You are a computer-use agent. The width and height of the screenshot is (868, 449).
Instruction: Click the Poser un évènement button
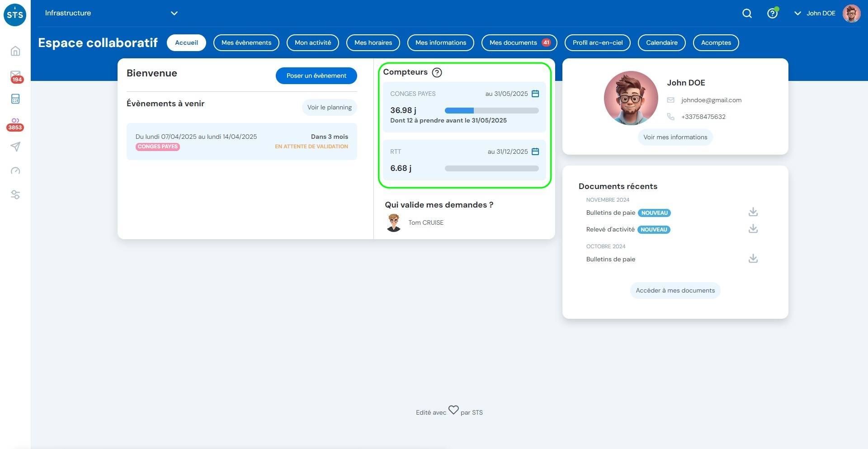click(x=316, y=76)
